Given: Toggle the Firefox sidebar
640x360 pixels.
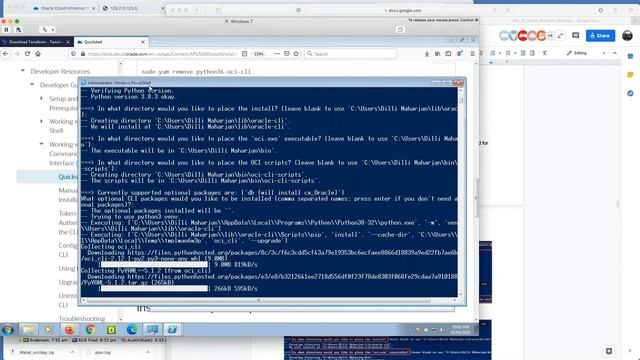Looking at the screenshot, I should click(448, 53).
